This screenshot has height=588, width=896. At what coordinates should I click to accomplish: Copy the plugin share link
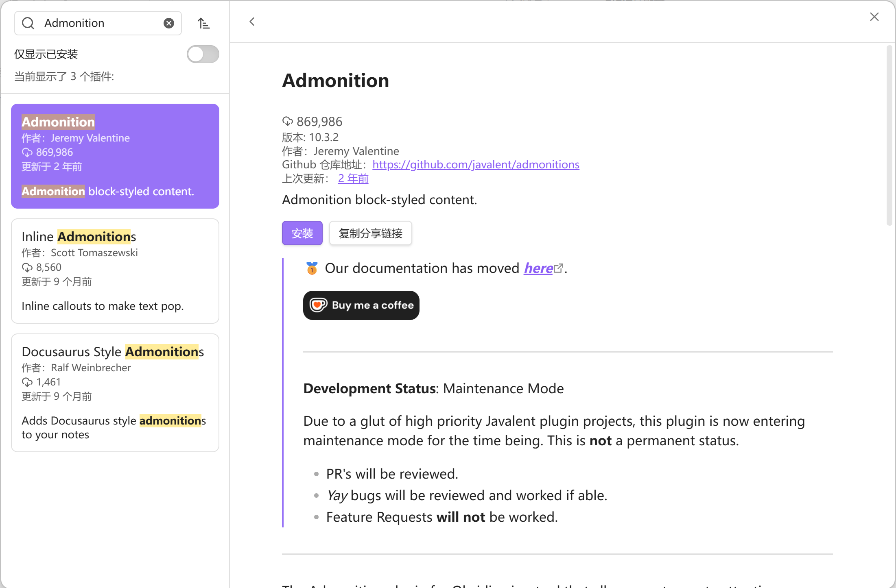click(370, 233)
